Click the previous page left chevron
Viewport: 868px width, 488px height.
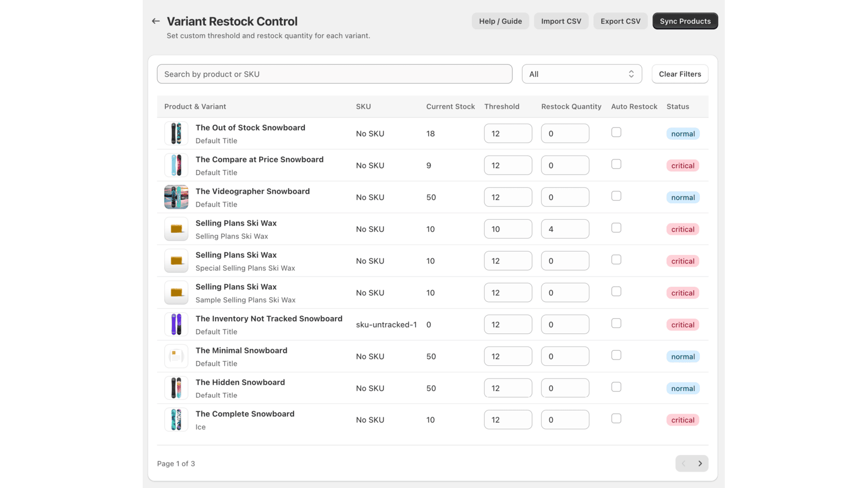(x=684, y=464)
